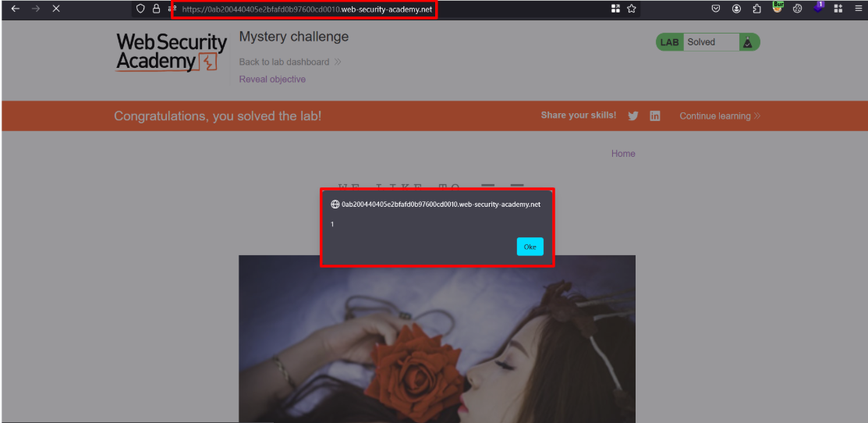868x423 pixels.
Task: Click the browser back arrow
Action: 15,9
